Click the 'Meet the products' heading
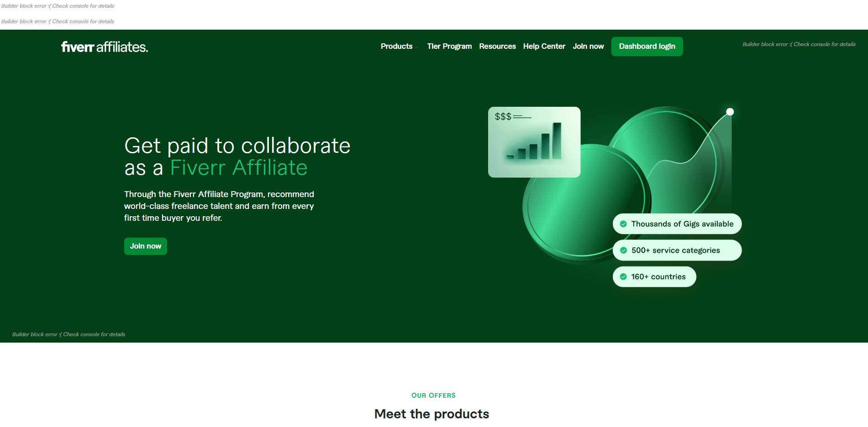The width and height of the screenshot is (868, 427). [x=431, y=414]
